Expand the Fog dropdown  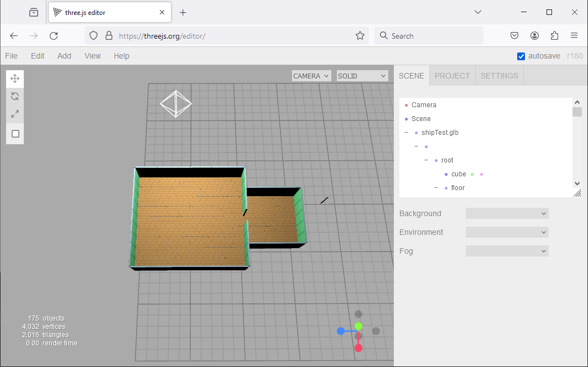[x=507, y=251]
